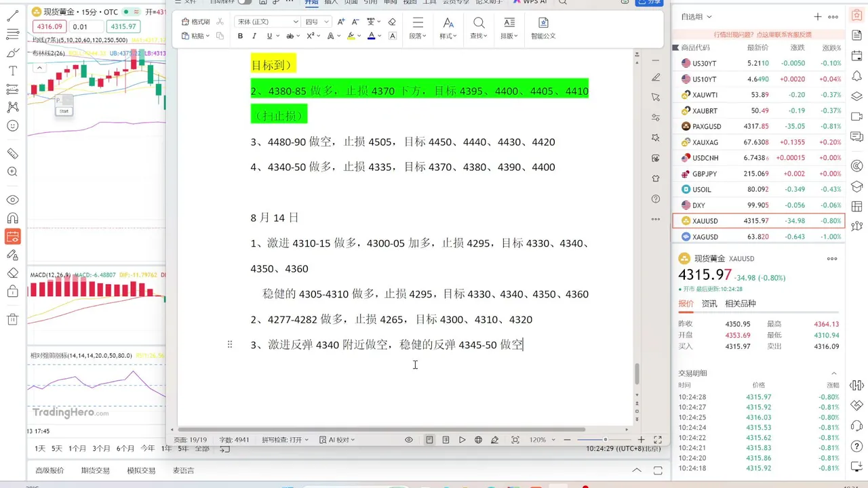
Task: Switch to page layout view icon
Action: click(x=429, y=440)
